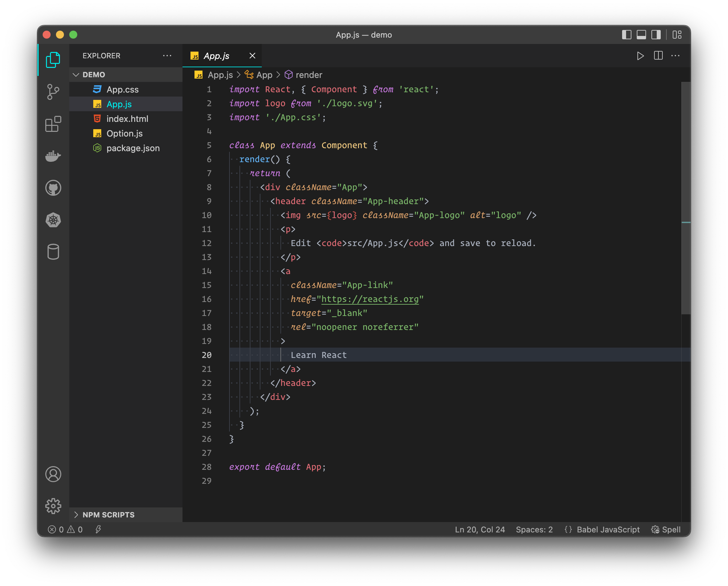Viewport: 728px width, 586px height.
Task: Toggle the bottom Panel layout button
Action: [641, 35]
